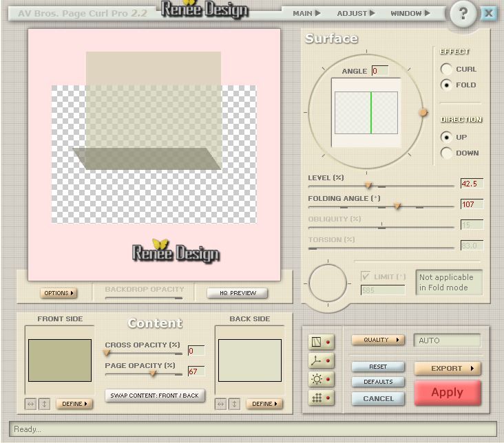Viewport: 504px width, 443px height.
Task: Click the PAGE OPACITY slider handle
Action: 153,374
